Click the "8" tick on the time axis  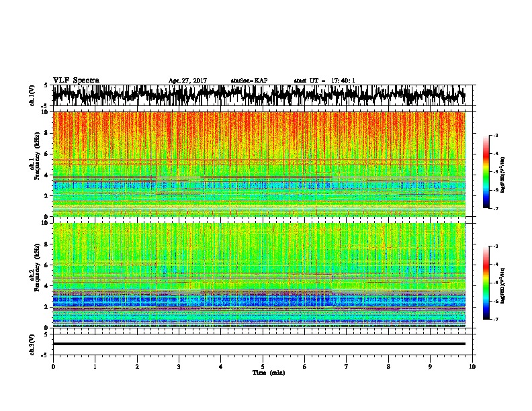(x=388, y=367)
